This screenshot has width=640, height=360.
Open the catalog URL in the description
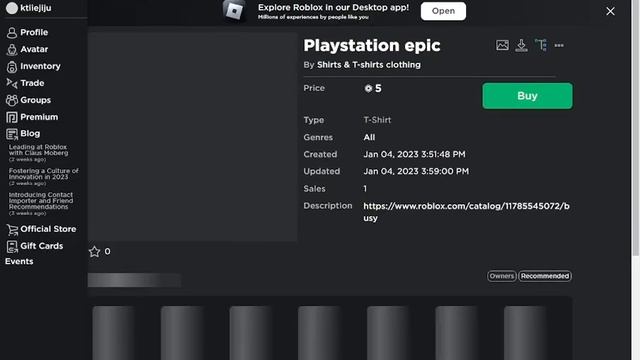pyautogui.click(x=466, y=212)
